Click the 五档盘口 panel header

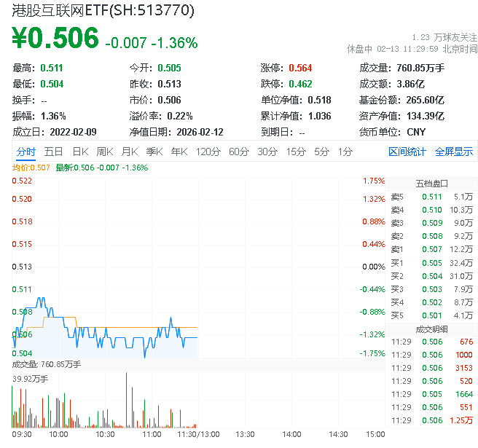pos(431,183)
